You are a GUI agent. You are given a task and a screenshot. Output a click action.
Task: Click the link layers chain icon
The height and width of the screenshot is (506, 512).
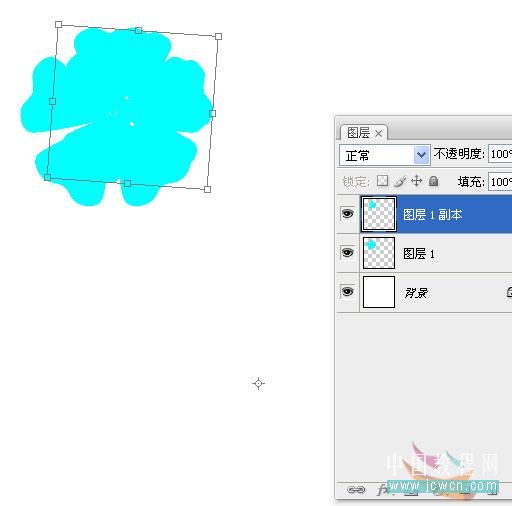click(x=356, y=489)
